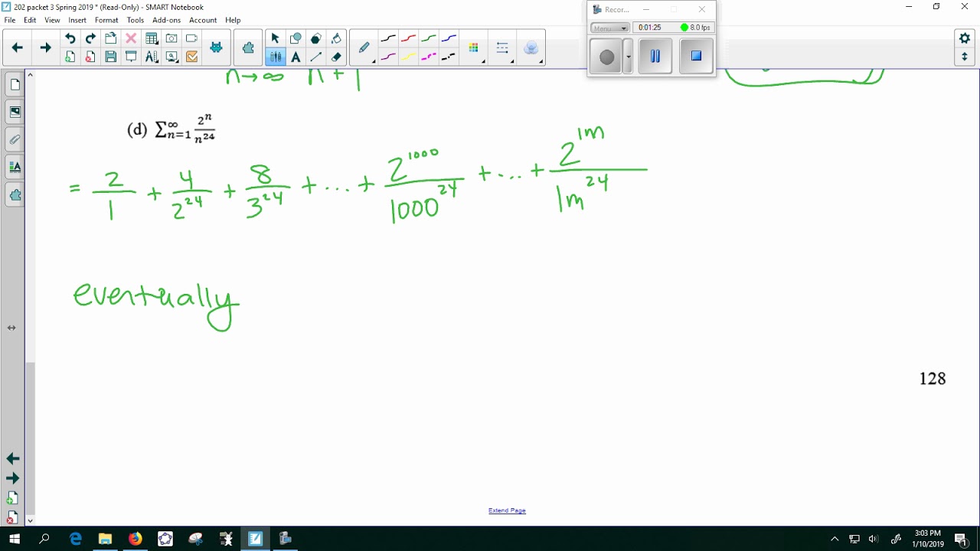Viewport: 980px width, 551px height.
Task: Open Firefox from the taskbar
Action: (x=135, y=539)
